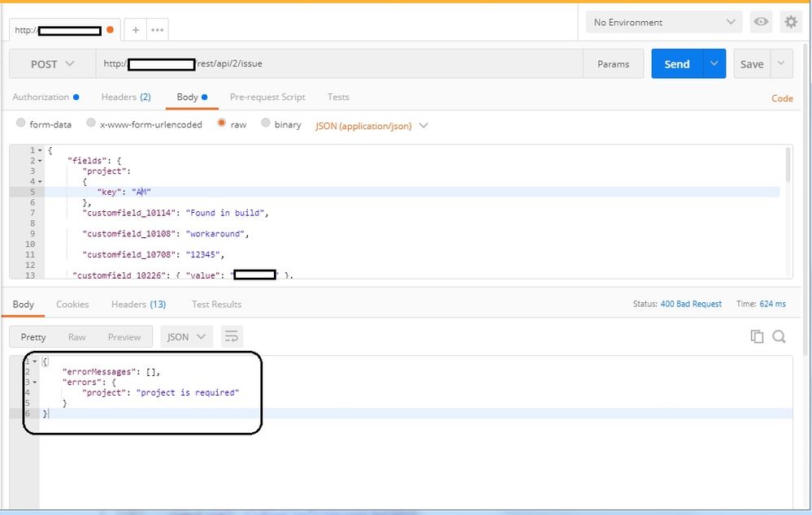Collapse line 1 fold arrow in request editor
This screenshot has height=515, width=812.
(x=40, y=150)
